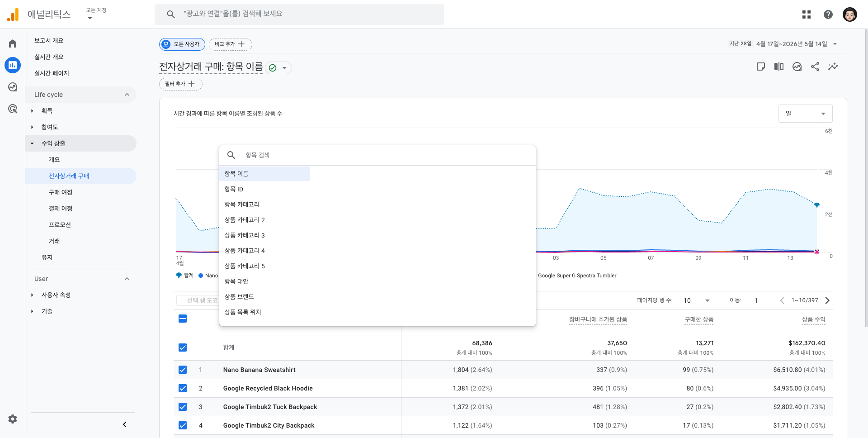Viewport: 868px width, 438px height.
Task: Click the 비교 추가 button
Action: click(230, 44)
